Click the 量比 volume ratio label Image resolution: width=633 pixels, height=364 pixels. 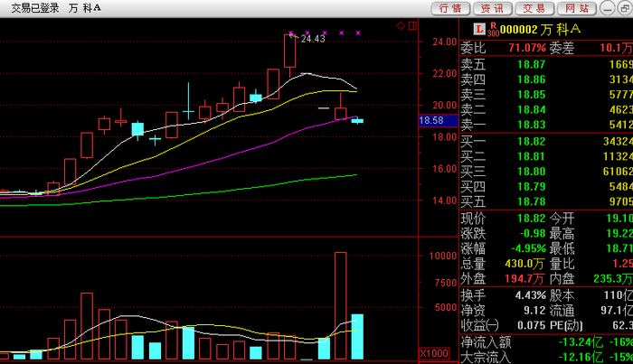(562, 264)
